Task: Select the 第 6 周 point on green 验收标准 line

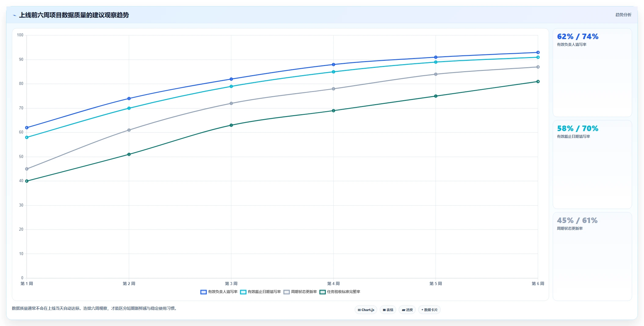Action: coord(538,82)
